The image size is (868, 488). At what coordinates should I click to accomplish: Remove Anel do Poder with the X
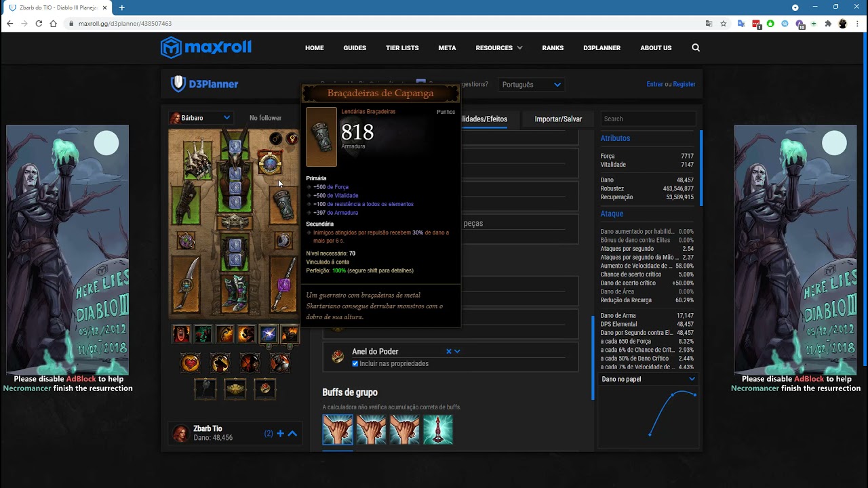pos(448,352)
